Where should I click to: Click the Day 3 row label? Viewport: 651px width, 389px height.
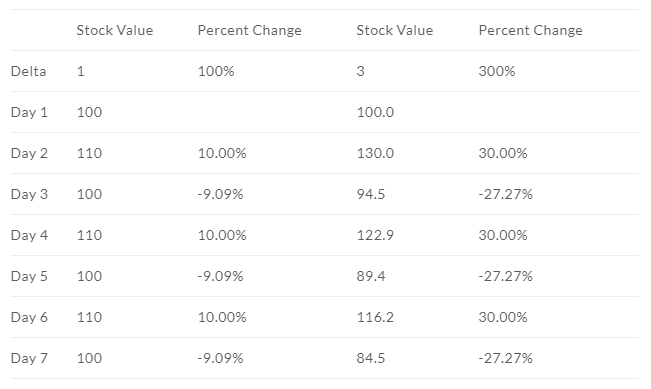coord(29,194)
